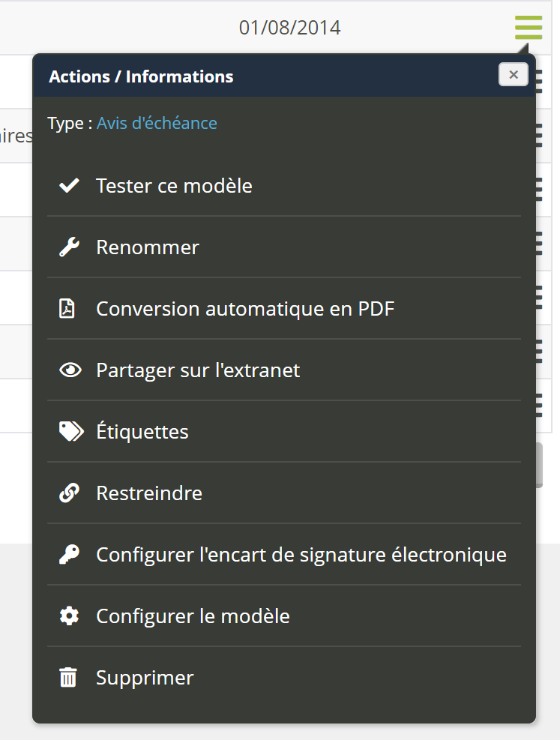Choose Partager sur l'extranet

click(198, 370)
